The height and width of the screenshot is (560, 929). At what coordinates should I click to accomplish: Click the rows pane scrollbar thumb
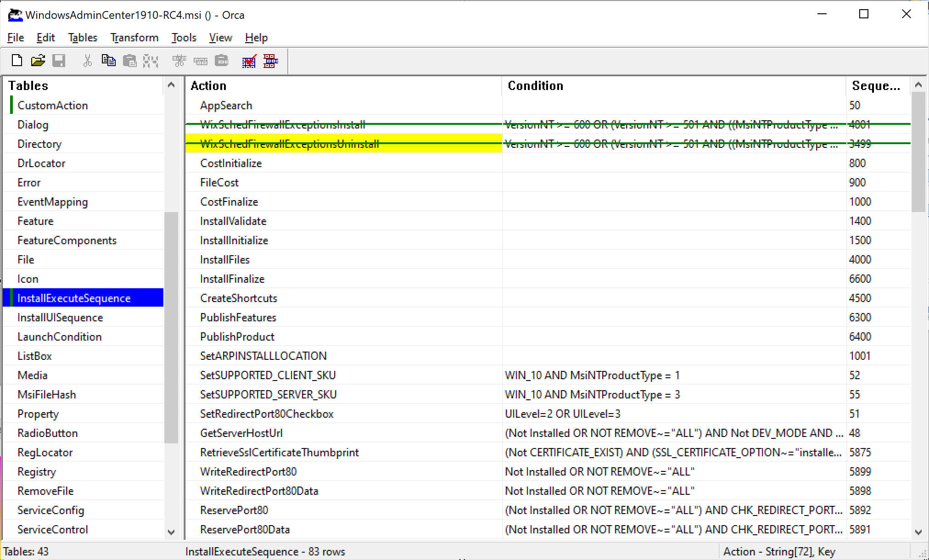pos(918,152)
